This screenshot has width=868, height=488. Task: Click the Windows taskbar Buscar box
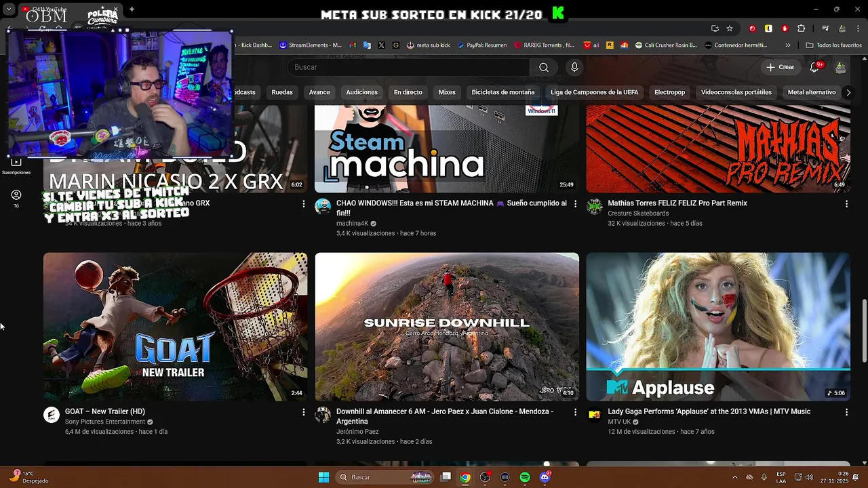coord(385,477)
